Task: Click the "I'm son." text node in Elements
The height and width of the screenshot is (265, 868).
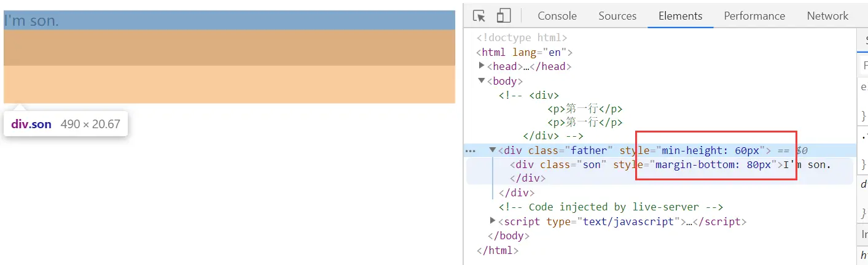Action: click(807, 164)
